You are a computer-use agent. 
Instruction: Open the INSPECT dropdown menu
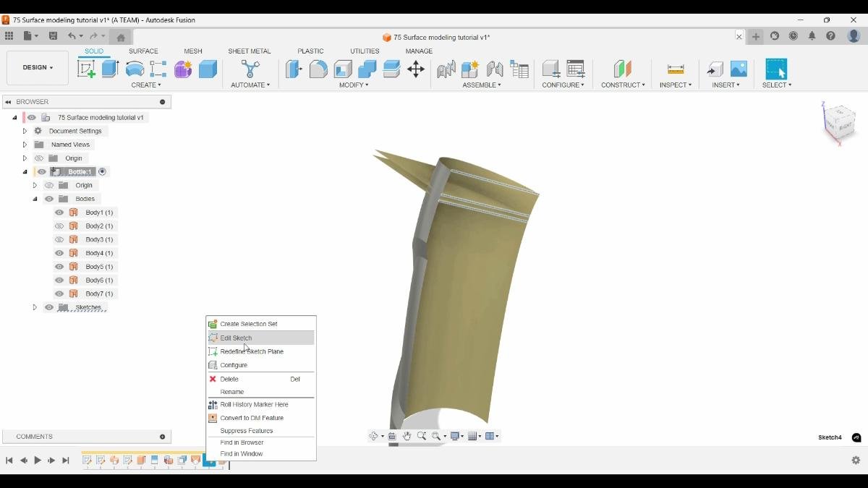pyautogui.click(x=676, y=85)
